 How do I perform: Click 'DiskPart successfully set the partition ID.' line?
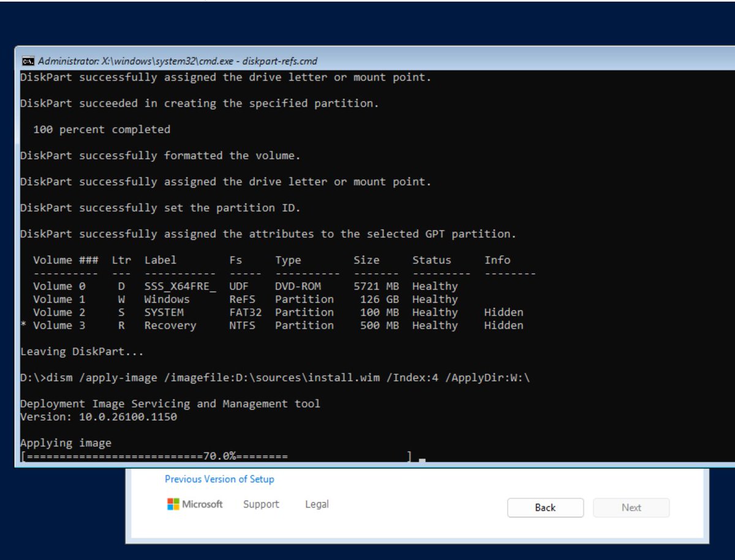click(160, 208)
